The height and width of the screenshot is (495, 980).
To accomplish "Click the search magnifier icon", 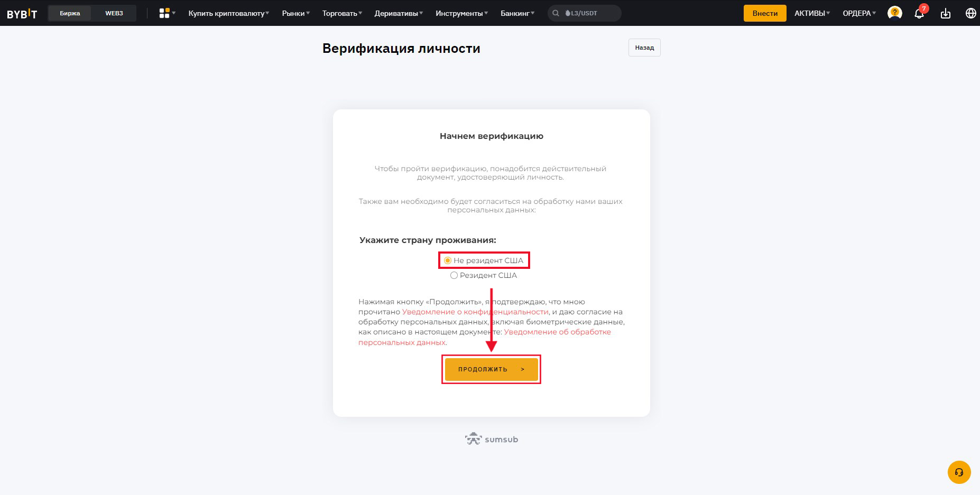I will [x=556, y=13].
